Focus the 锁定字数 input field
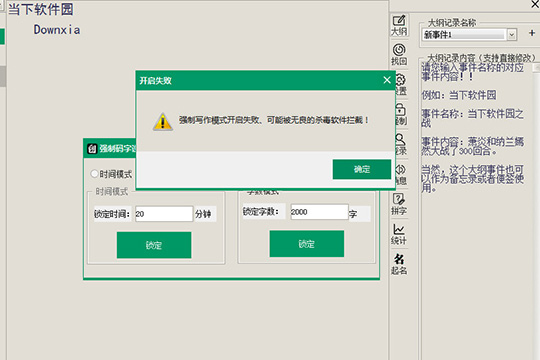Viewport: 540px width, 360px height. tap(319, 212)
